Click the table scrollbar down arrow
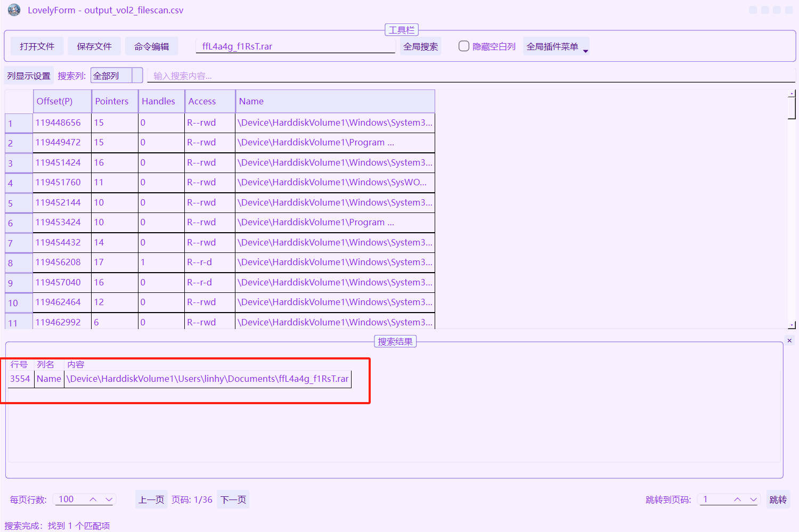 (x=792, y=324)
